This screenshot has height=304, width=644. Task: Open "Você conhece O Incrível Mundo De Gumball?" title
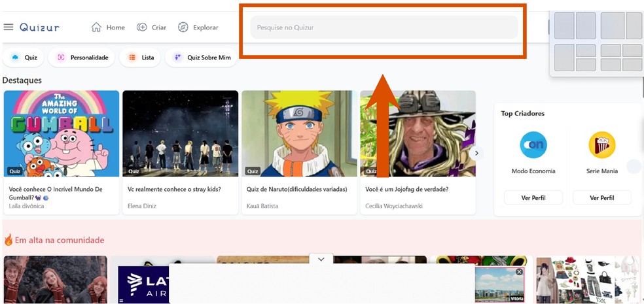[x=56, y=194]
